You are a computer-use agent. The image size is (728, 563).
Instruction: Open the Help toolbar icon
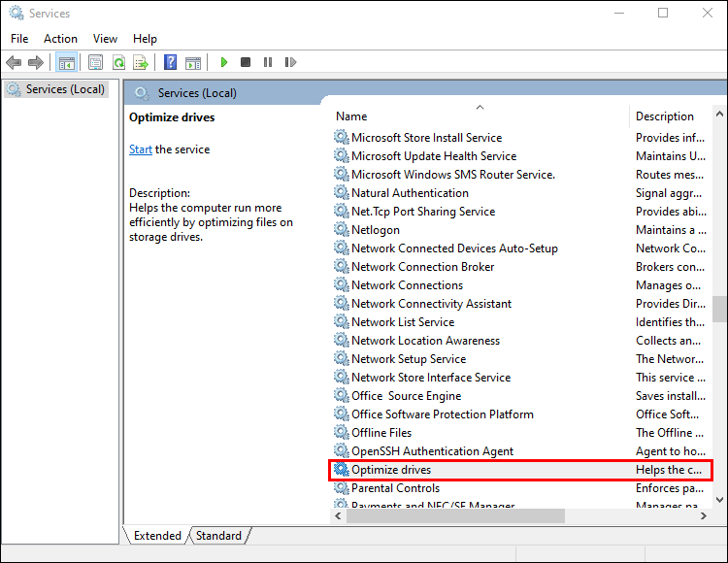[171, 62]
